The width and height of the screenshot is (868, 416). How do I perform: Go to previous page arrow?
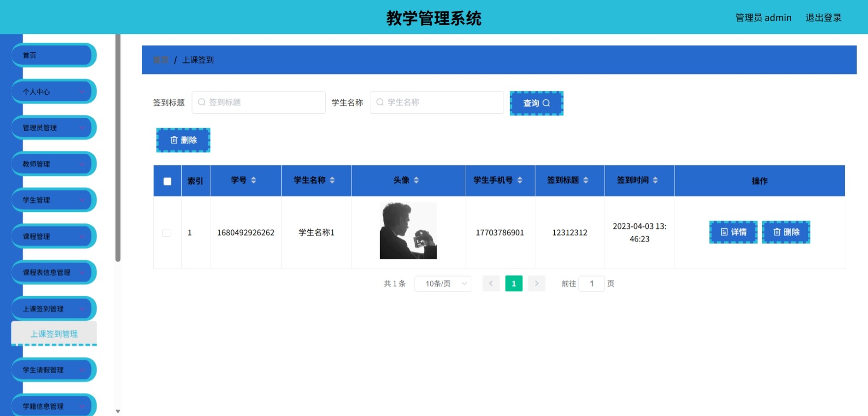tap(491, 283)
